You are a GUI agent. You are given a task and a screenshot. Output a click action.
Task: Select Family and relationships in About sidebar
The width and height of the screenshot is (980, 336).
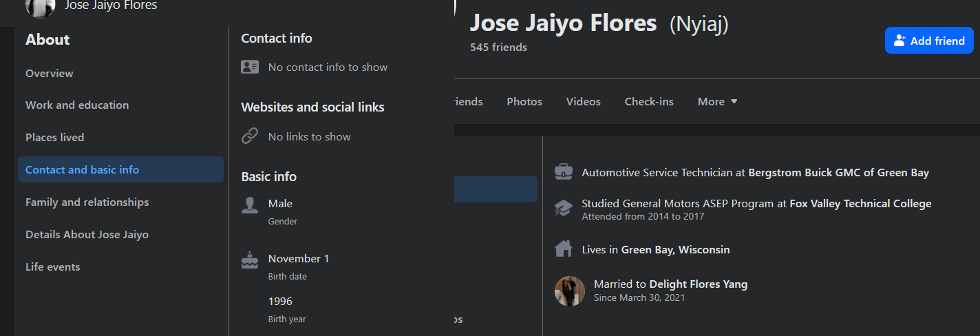point(87,202)
